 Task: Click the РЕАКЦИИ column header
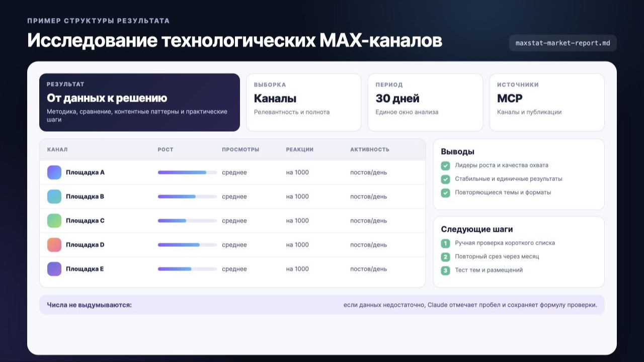pos(300,150)
